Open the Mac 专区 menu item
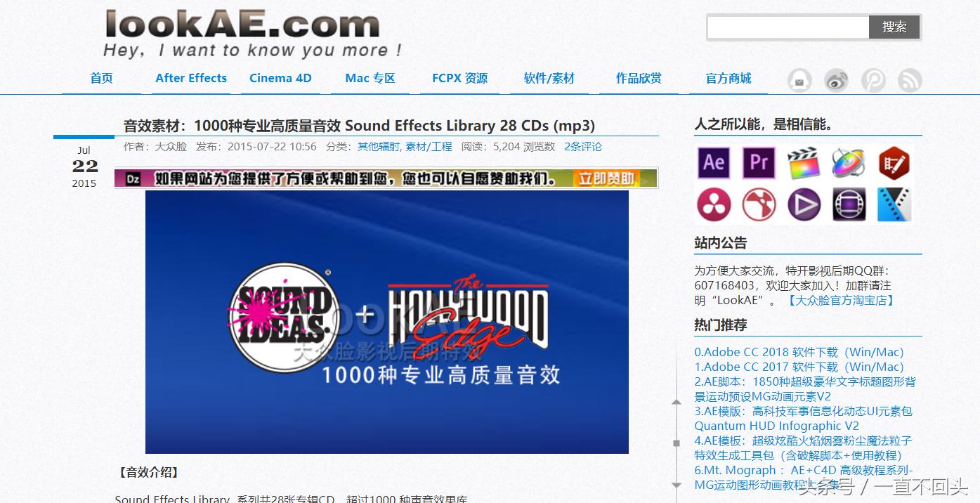 (370, 78)
